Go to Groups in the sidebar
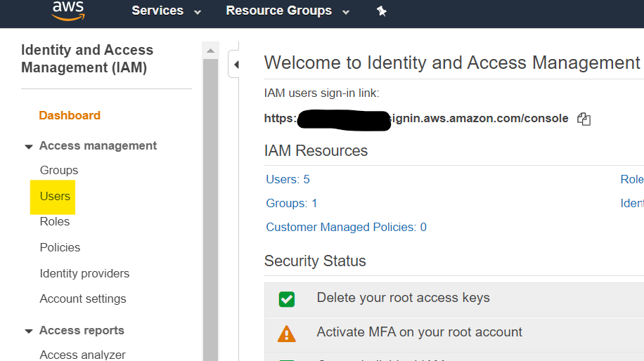644x361 pixels. (59, 170)
